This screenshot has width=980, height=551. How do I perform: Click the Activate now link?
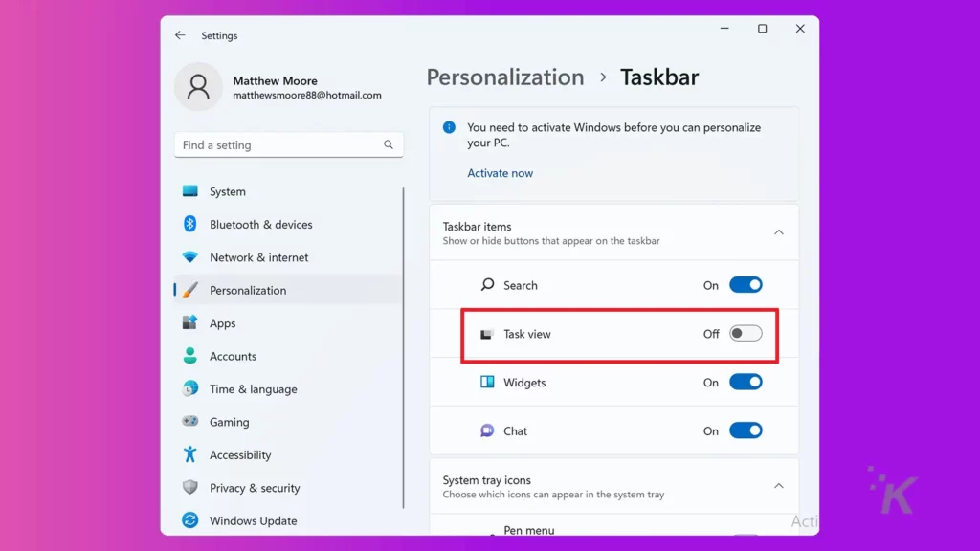point(500,173)
